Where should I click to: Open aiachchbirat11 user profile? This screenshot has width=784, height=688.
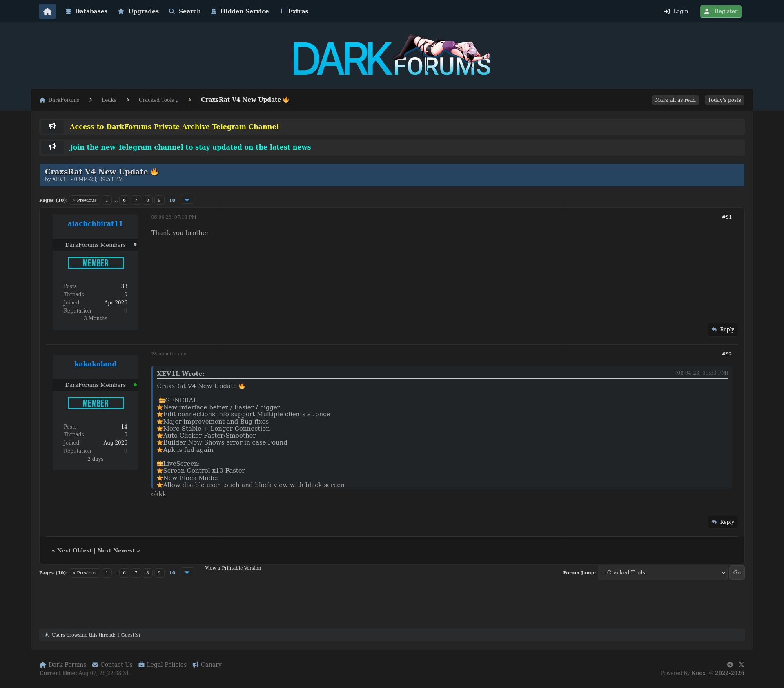pos(96,223)
